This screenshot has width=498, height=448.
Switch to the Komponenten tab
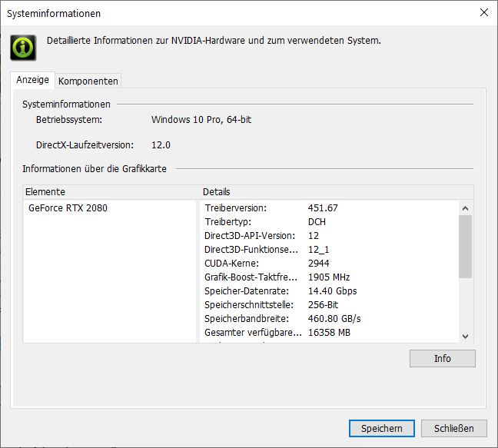pyautogui.click(x=88, y=81)
